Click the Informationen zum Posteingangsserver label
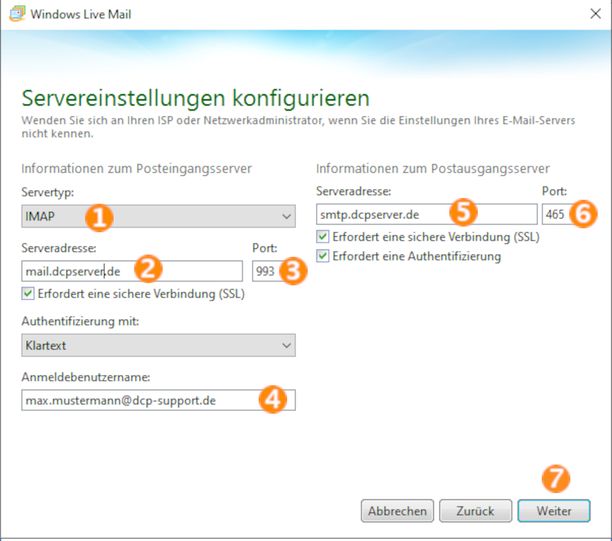The image size is (612, 541). [x=137, y=169]
